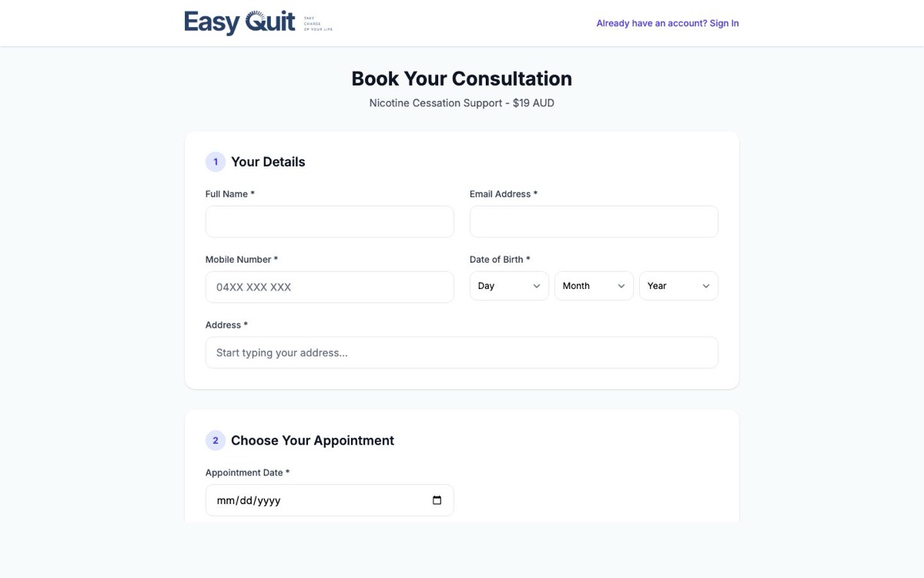
Task: Click the Easy Quit logo
Action: tap(239, 22)
